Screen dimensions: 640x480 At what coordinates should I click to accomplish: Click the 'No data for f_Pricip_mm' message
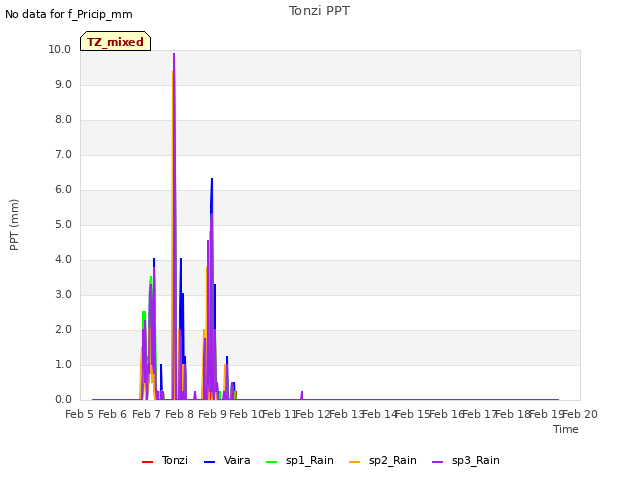(69, 14)
